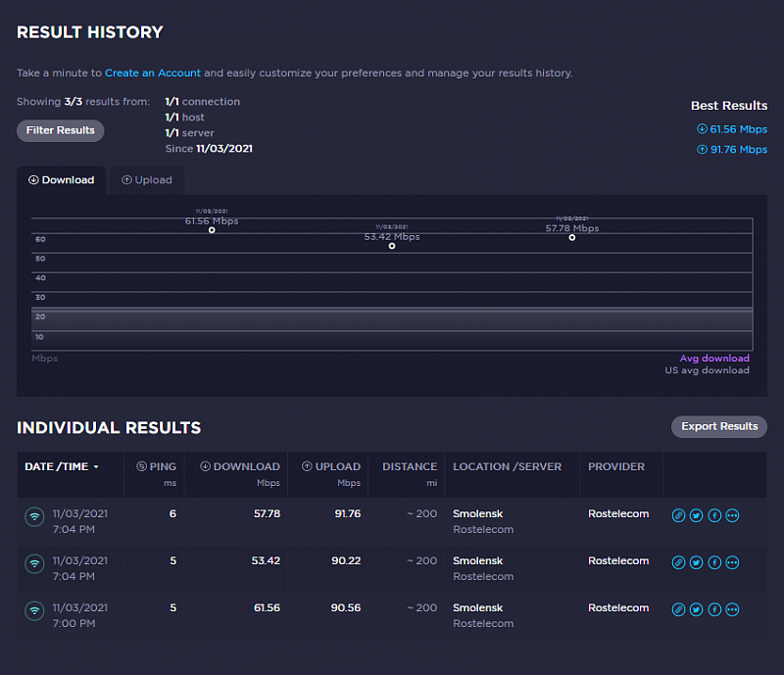
Task: Copy link icon for 53.42 Mbps result
Action: coord(678,562)
